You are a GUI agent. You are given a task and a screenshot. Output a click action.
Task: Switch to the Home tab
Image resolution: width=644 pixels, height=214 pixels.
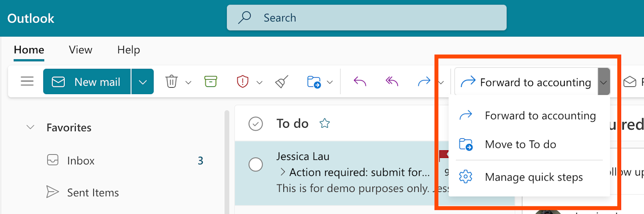coord(29,50)
